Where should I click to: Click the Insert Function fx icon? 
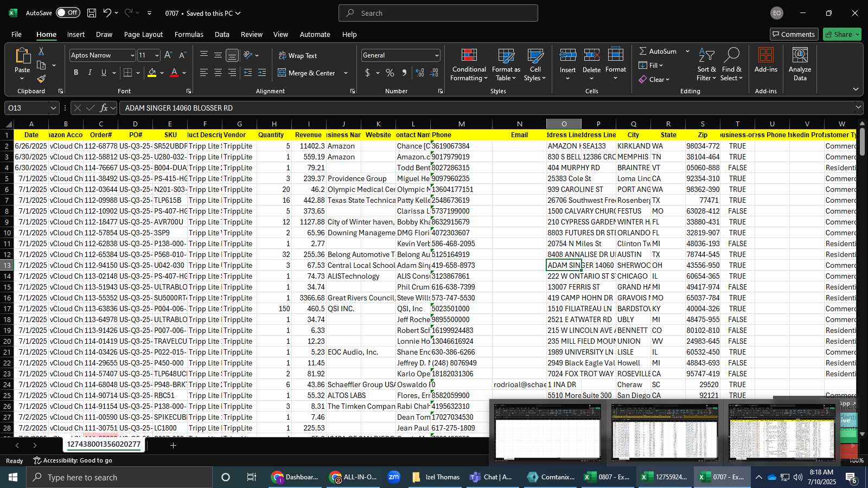(x=104, y=108)
